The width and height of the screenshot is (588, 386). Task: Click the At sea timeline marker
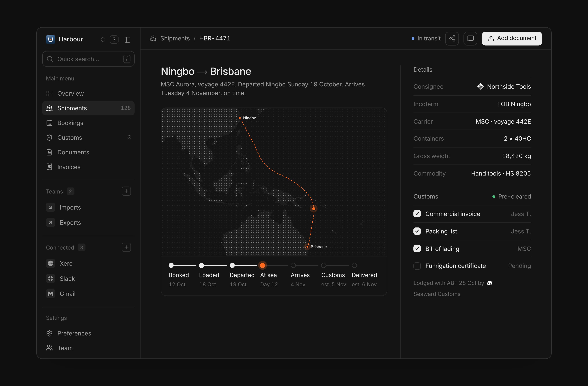(262, 265)
